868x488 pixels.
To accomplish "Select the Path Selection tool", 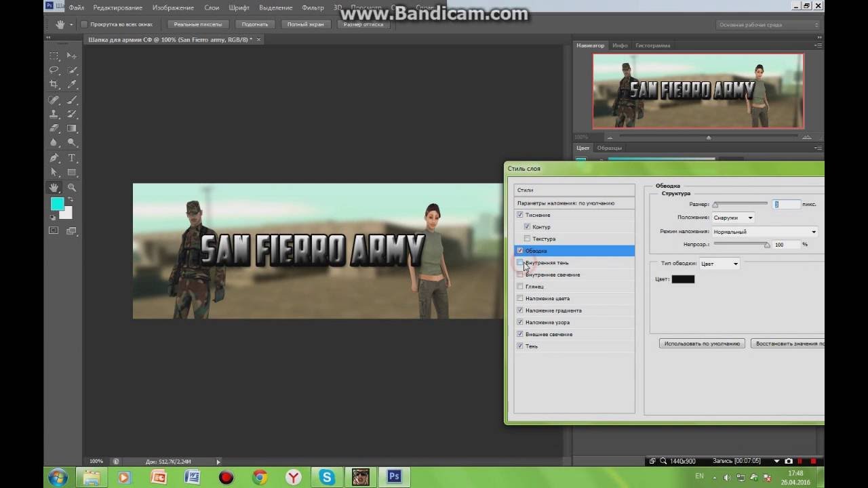I will coord(54,172).
